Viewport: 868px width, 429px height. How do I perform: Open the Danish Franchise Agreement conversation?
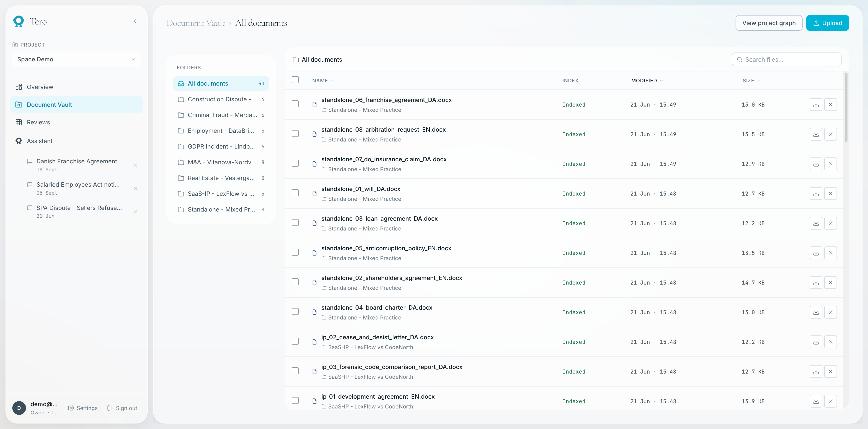tap(79, 165)
